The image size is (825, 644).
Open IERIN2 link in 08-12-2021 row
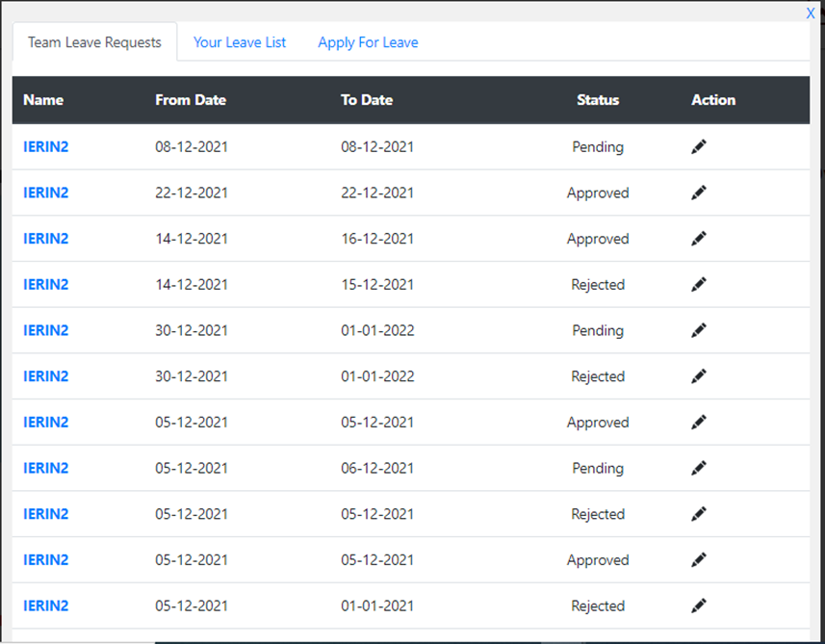46,146
